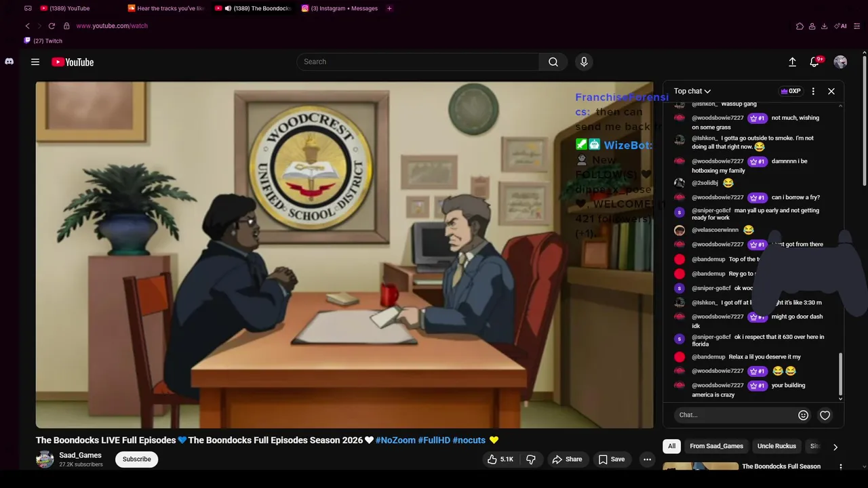This screenshot has height=488, width=868.
Task: Open the browser AI assistant
Action: click(842, 26)
